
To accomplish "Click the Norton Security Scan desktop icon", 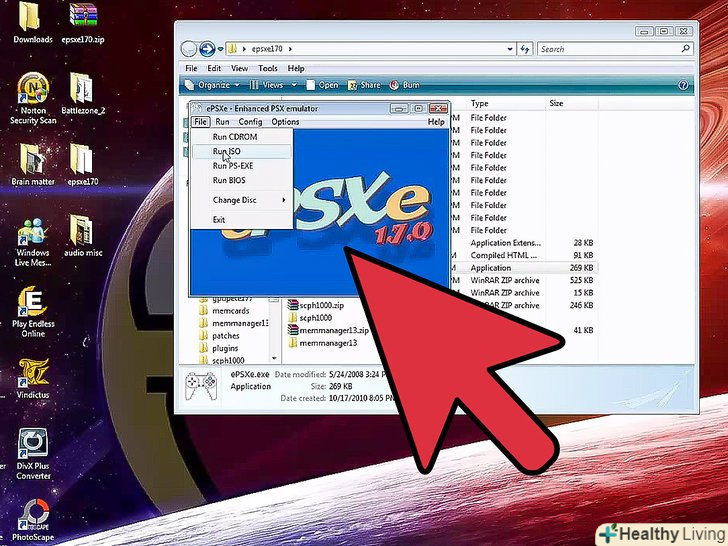I will tap(33, 99).
